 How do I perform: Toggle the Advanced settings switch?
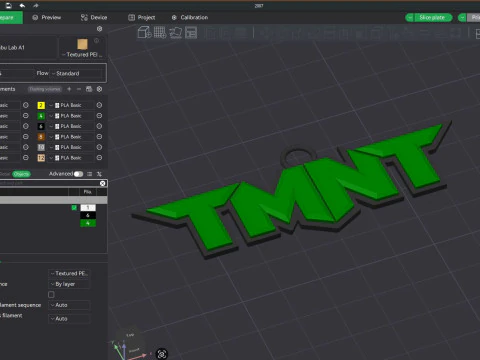(78, 174)
